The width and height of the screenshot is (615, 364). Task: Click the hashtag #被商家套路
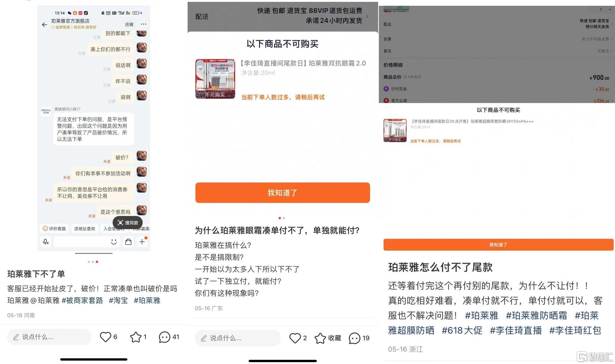point(82,300)
